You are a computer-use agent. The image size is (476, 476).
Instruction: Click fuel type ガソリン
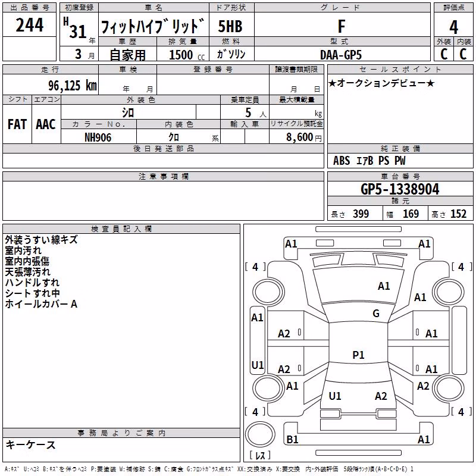231,54
